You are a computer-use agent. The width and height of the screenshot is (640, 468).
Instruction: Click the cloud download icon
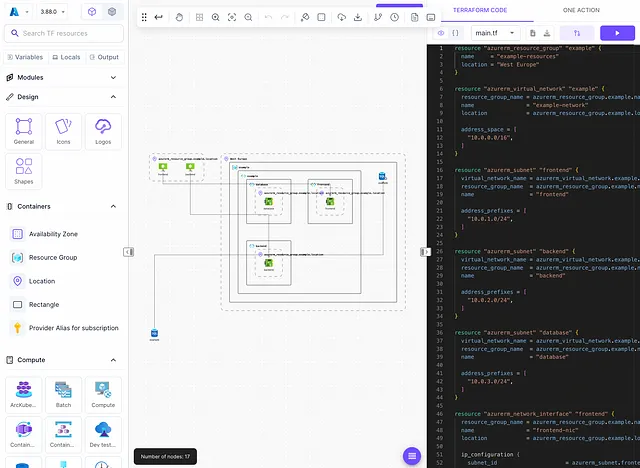pyautogui.click(x=342, y=17)
